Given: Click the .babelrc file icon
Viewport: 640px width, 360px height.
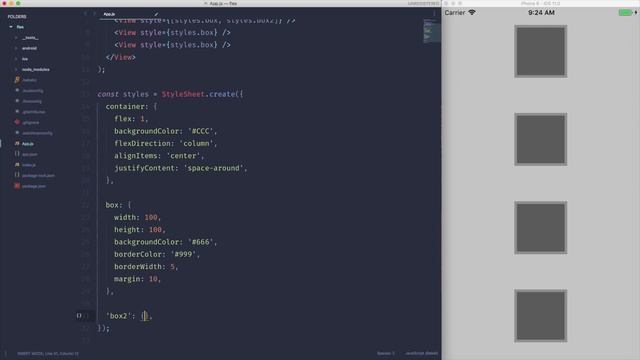Looking at the screenshot, I should (x=17, y=80).
